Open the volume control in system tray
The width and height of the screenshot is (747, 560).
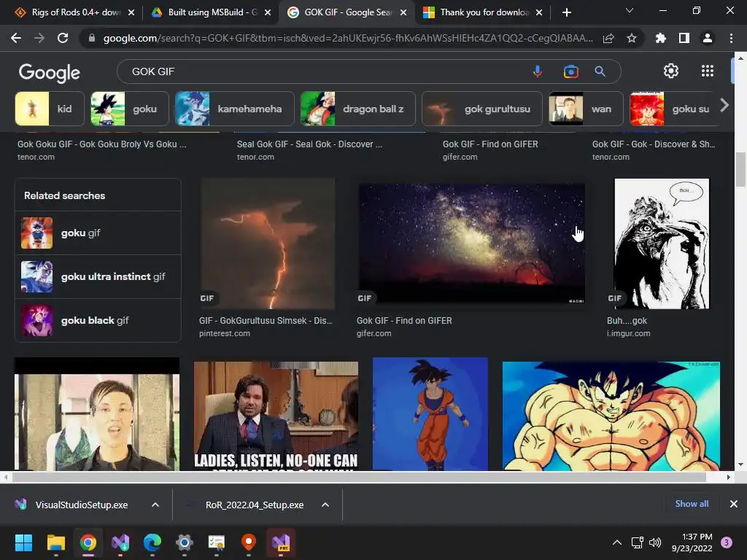pos(655,542)
